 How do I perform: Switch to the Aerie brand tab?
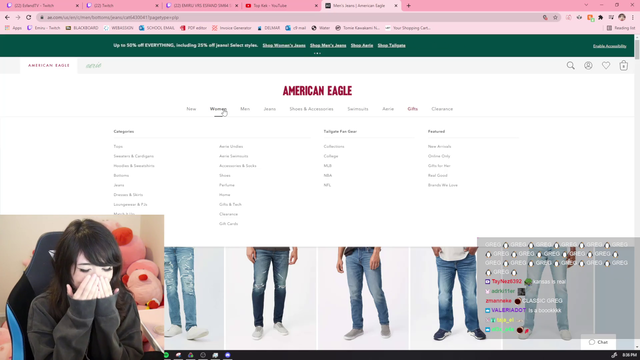pyautogui.click(x=93, y=65)
